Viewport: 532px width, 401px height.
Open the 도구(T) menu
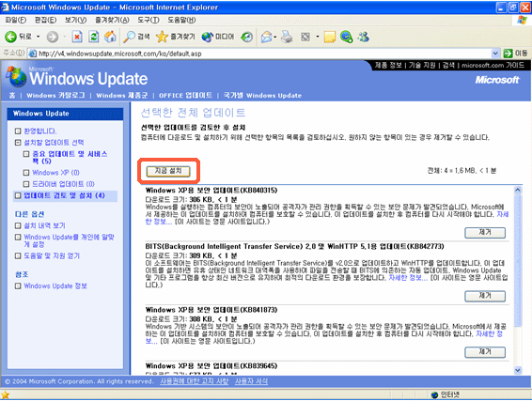(149, 20)
